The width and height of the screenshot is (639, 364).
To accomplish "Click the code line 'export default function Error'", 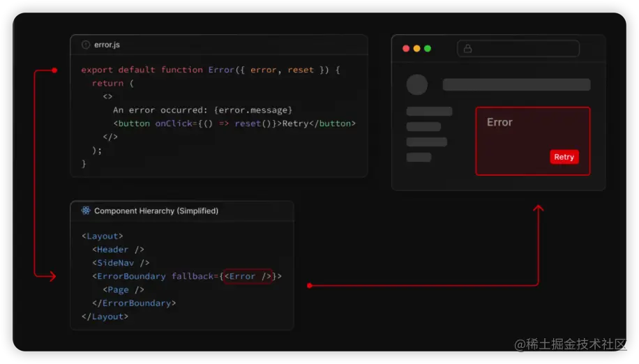I will 210,70.
